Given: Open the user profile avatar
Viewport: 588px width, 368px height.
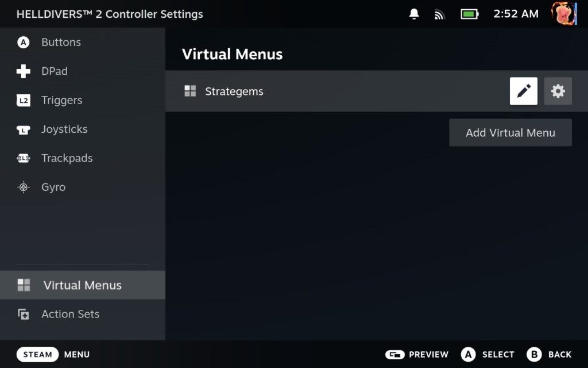Looking at the screenshot, I should (x=564, y=14).
